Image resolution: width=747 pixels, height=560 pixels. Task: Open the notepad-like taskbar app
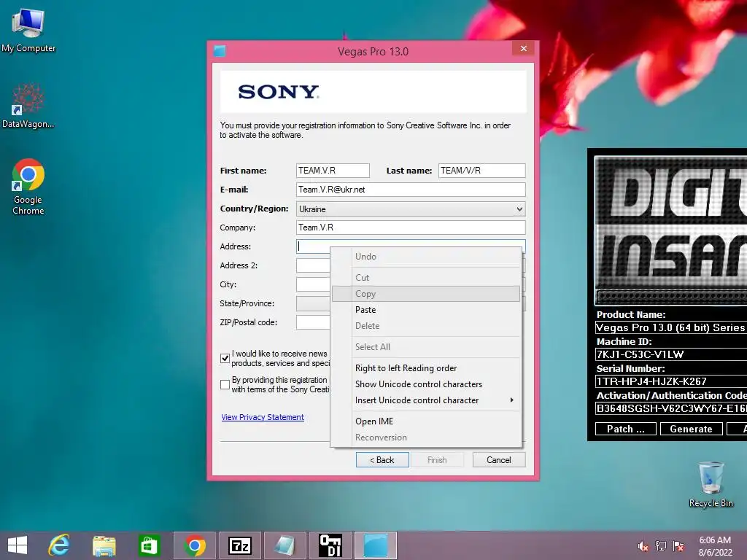pyautogui.click(x=285, y=545)
